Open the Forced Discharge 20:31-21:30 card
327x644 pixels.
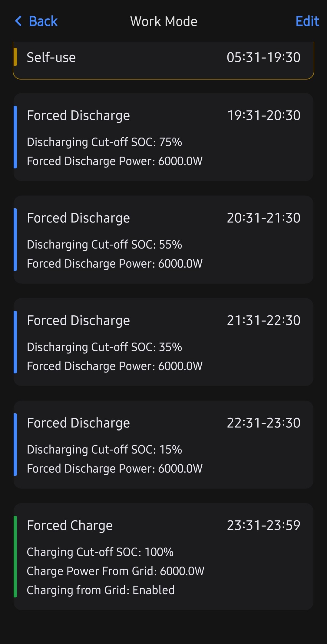163,239
